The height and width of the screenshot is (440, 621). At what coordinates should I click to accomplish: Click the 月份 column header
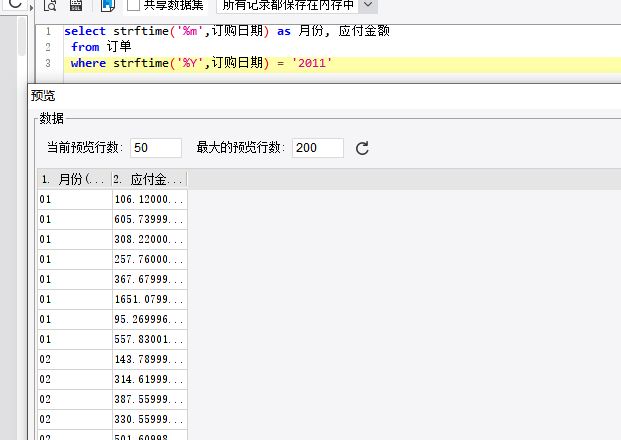coord(75,179)
